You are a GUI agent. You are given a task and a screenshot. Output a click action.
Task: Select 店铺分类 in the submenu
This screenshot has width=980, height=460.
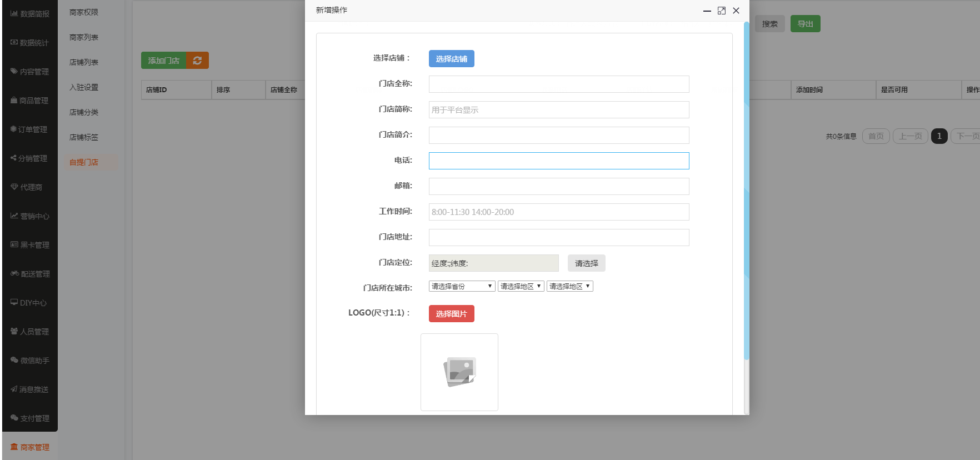point(84,112)
